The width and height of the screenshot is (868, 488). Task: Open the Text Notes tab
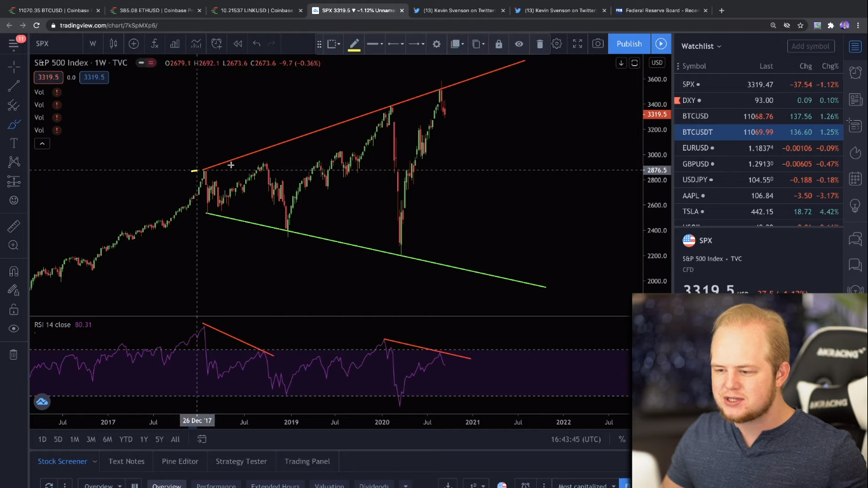click(126, 461)
